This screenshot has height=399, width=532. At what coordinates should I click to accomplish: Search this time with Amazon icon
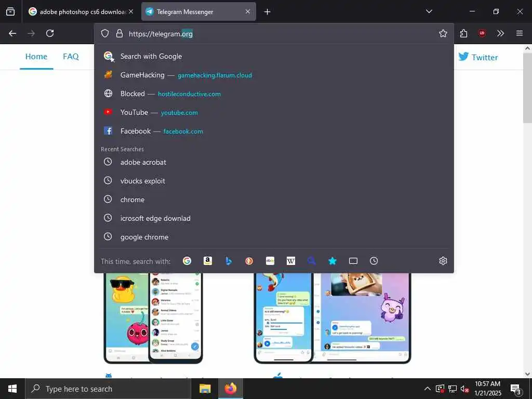[x=208, y=261]
